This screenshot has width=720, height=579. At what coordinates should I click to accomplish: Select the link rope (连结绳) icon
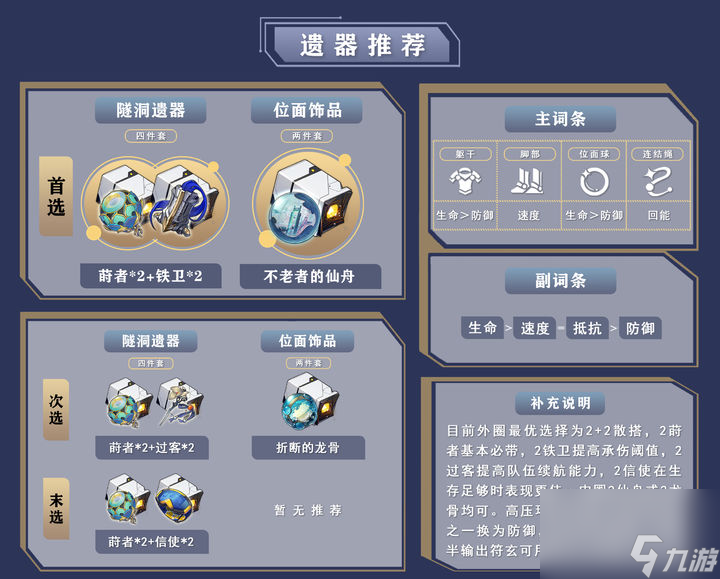(658, 181)
